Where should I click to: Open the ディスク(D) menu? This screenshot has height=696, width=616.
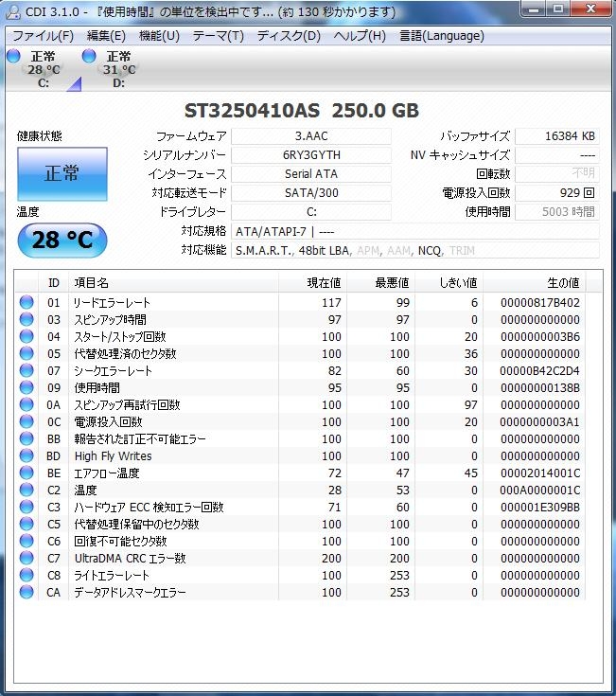click(x=289, y=36)
